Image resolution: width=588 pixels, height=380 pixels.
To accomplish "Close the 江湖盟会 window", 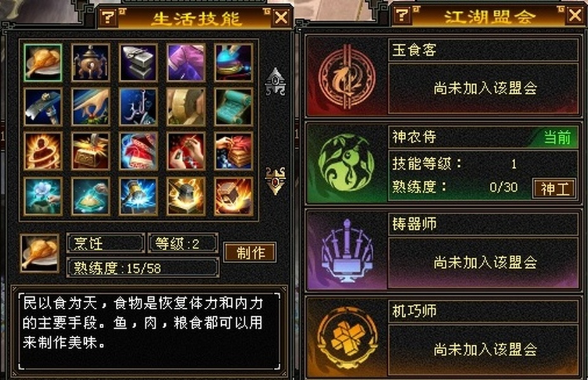I will tap(575, 15).
